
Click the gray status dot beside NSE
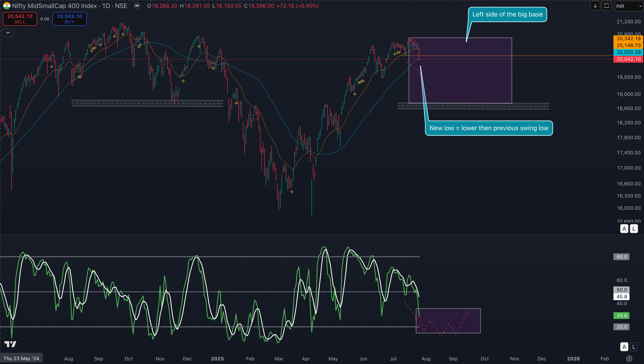(x=137, y=6)
